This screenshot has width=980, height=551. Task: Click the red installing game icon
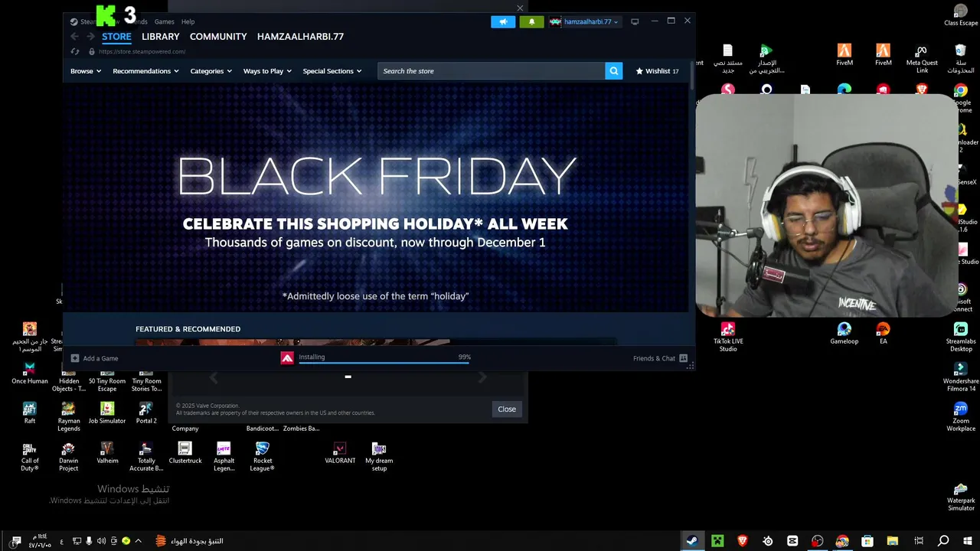click(287, 357)
